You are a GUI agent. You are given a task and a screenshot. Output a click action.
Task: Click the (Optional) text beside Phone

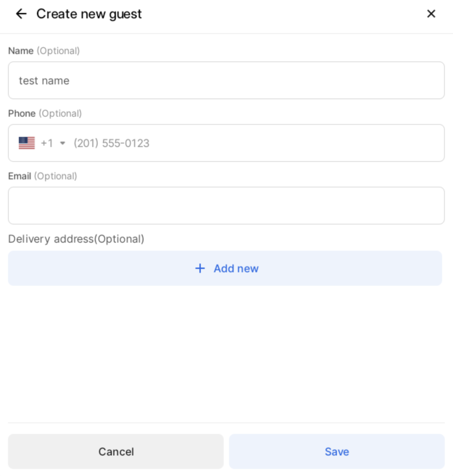point(60,113)
